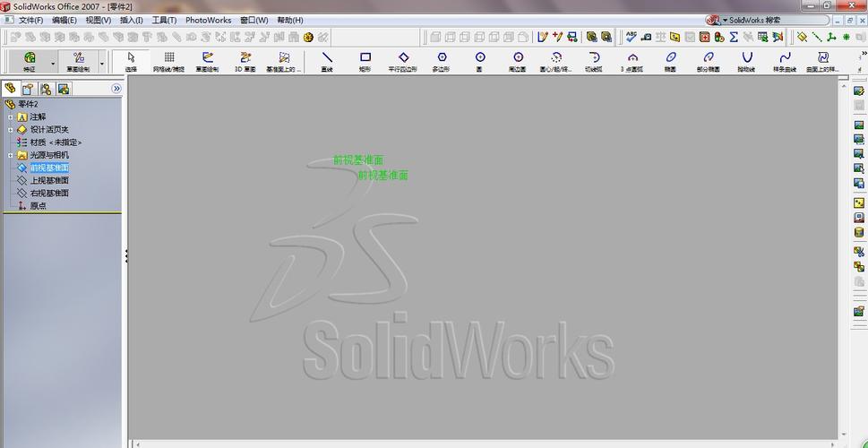The width and height of the screenshot is (868, 448).
Task: Select the 矩形 (Rectangle) sketch tool
Action: 365,61
